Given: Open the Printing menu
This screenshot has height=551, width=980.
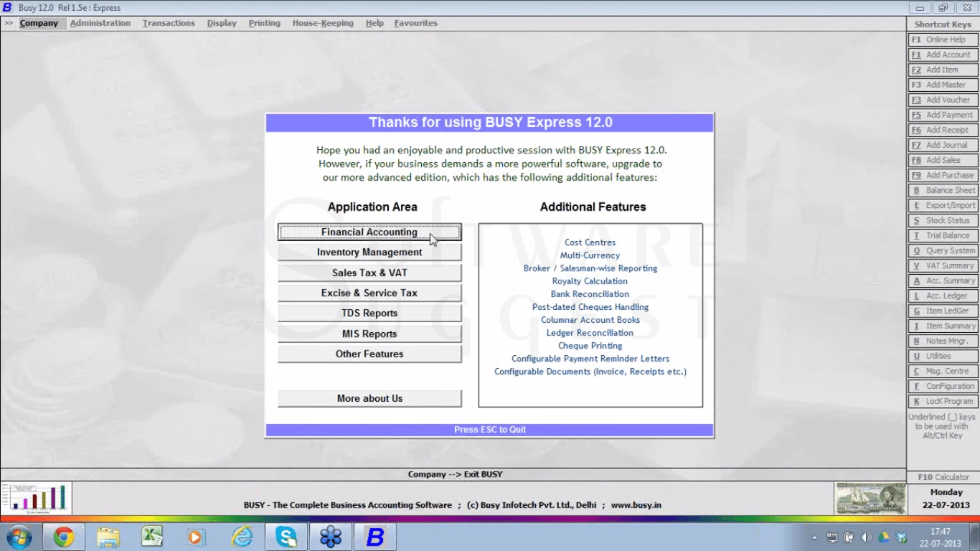Looking at the screenshot, I should click(265, 23).
